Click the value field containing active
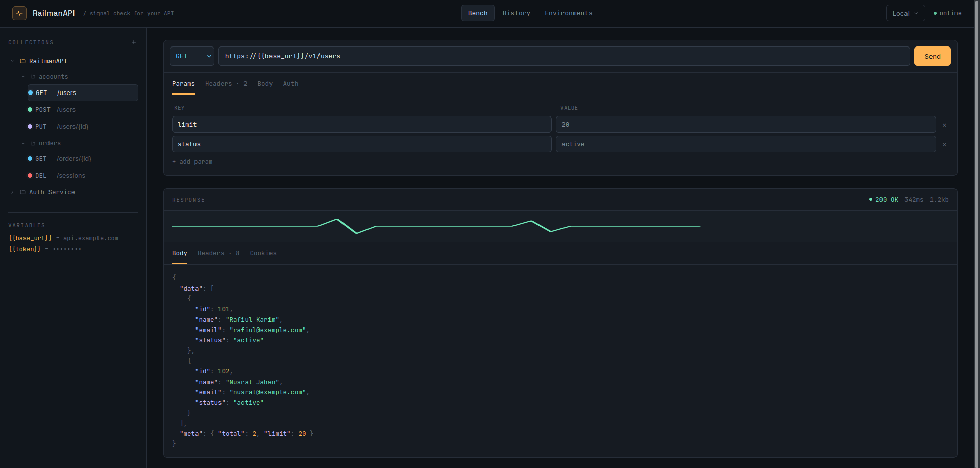Viewport: 980px width, 468px height. click(746, 144)
